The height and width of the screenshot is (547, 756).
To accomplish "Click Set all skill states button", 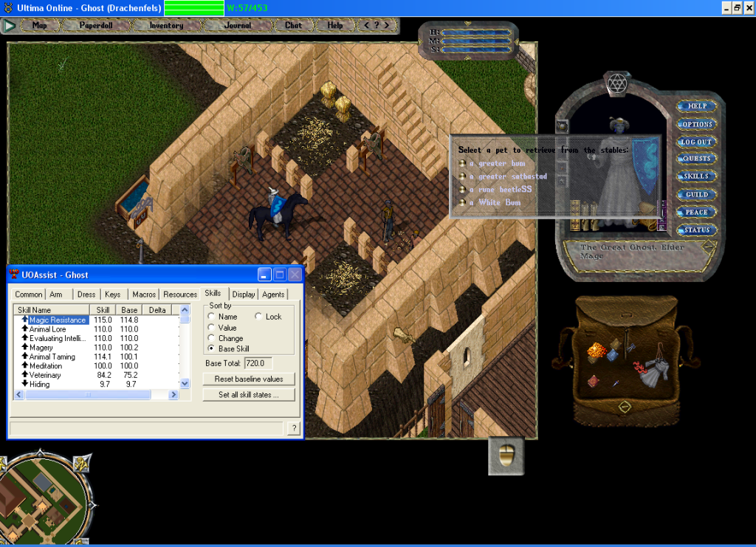I will point(249,395).
